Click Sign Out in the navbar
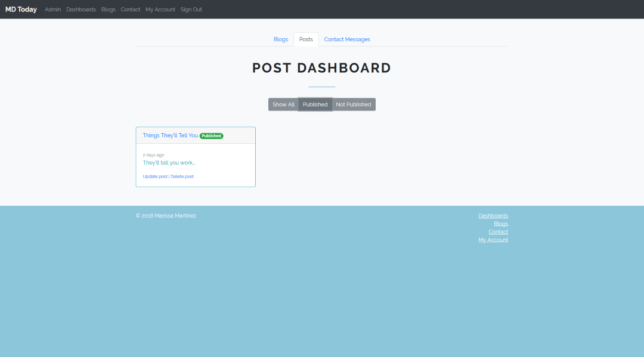The height and width of the screenshot is (357, 644). point(191,10)
